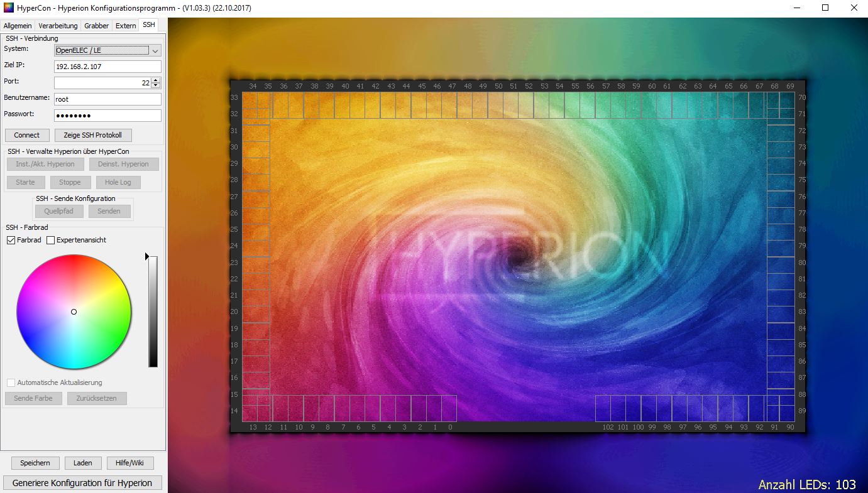
Task: Switch to the Allgemein tab
Action: tap(18, 26)
